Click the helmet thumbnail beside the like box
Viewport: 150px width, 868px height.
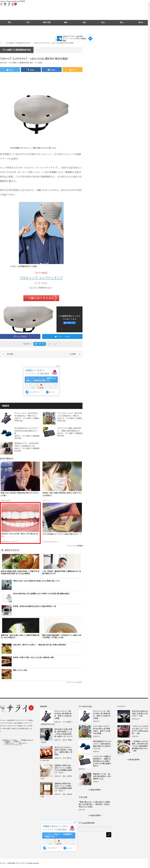point(28,319)
